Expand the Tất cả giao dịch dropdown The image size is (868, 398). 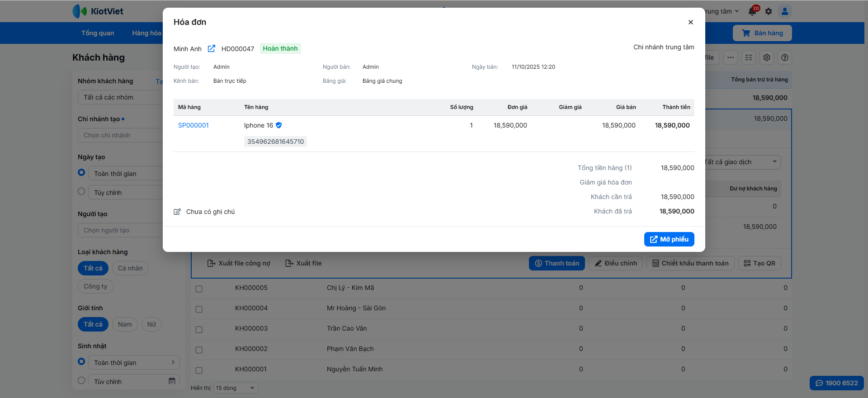pyautogui.click(x=741, y=162)
